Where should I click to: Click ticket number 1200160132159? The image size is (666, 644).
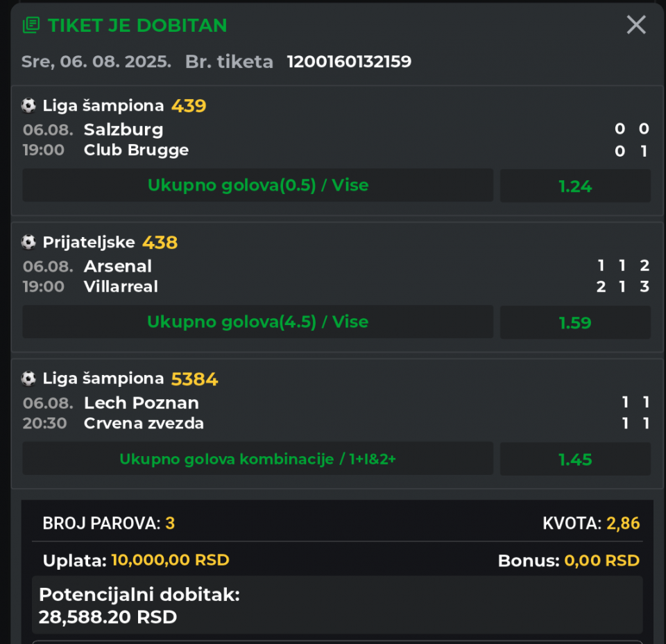tap(349, 62)
